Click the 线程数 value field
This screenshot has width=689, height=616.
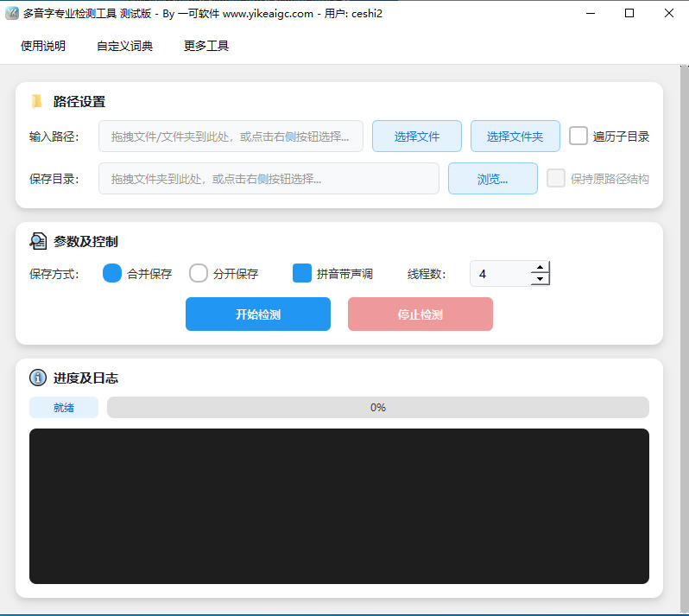pyautogui.click(x=501, y=274)
